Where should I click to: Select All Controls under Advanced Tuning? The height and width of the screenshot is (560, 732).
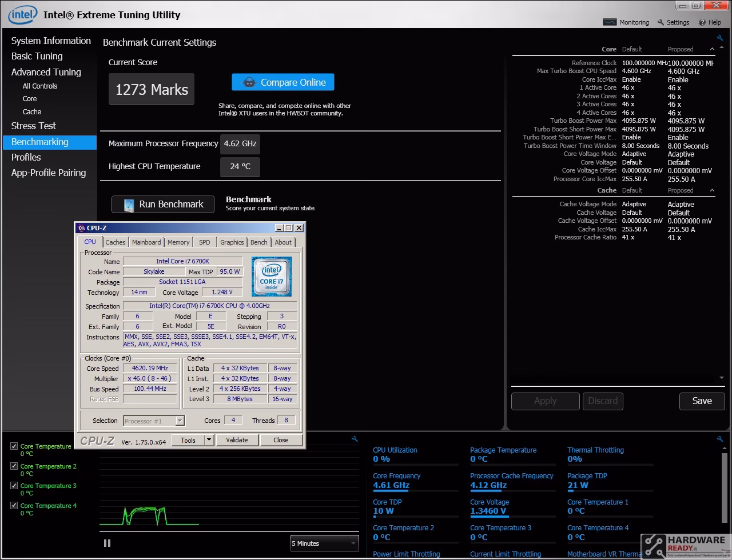click(40, 86)
